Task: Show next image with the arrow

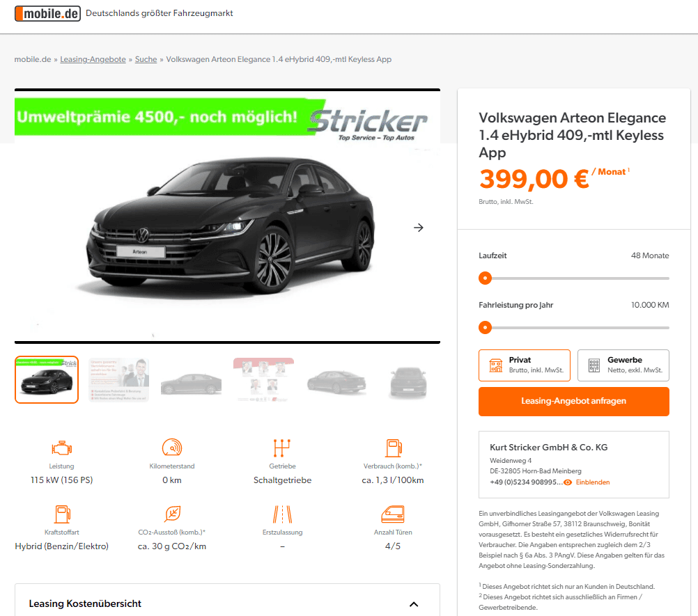Action: pyautogui.click(x=419, y=228)
